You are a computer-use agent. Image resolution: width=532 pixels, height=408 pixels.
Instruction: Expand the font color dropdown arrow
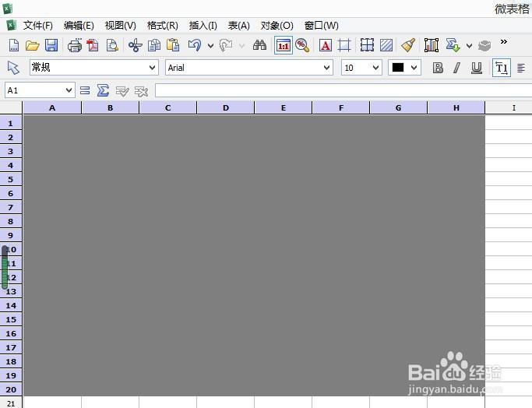(414, 68)
